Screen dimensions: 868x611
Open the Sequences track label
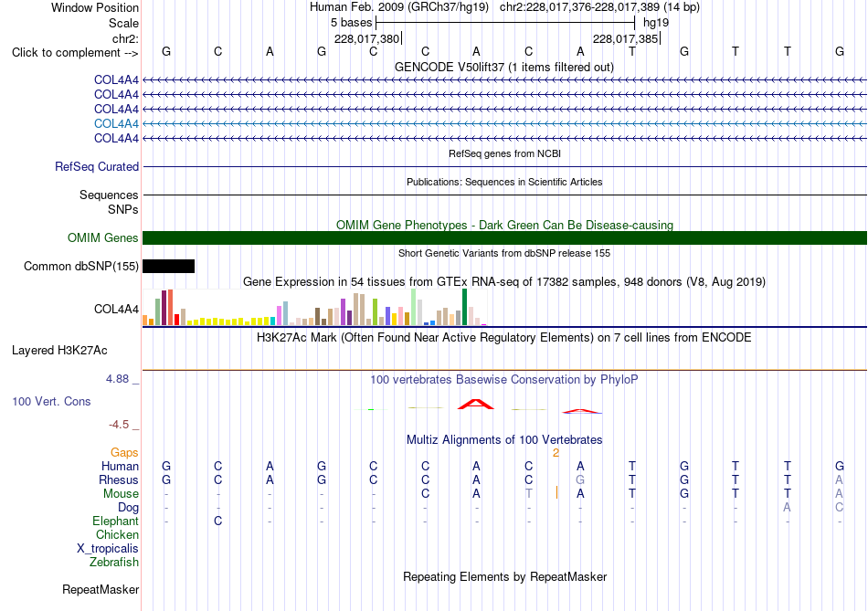tap(109, 195)
